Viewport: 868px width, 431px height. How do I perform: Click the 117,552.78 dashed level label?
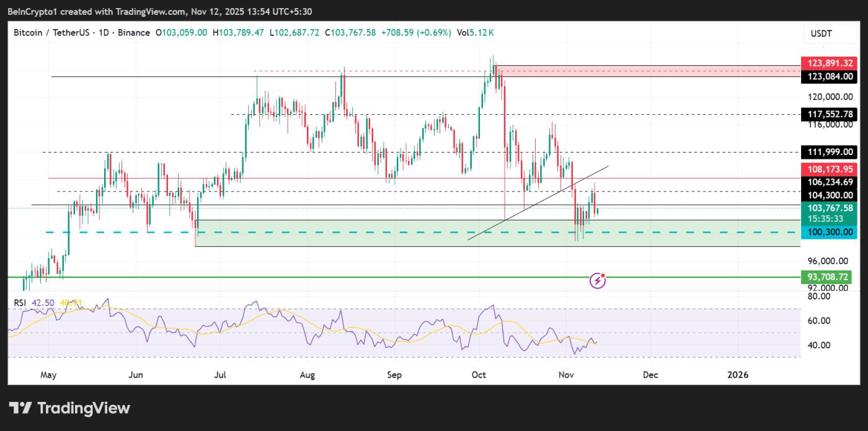[x=829, y=114]
